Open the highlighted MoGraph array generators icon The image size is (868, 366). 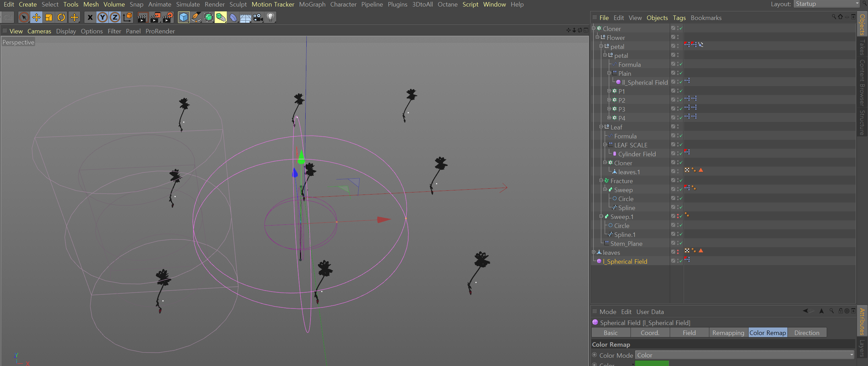(x=221, y=17)
